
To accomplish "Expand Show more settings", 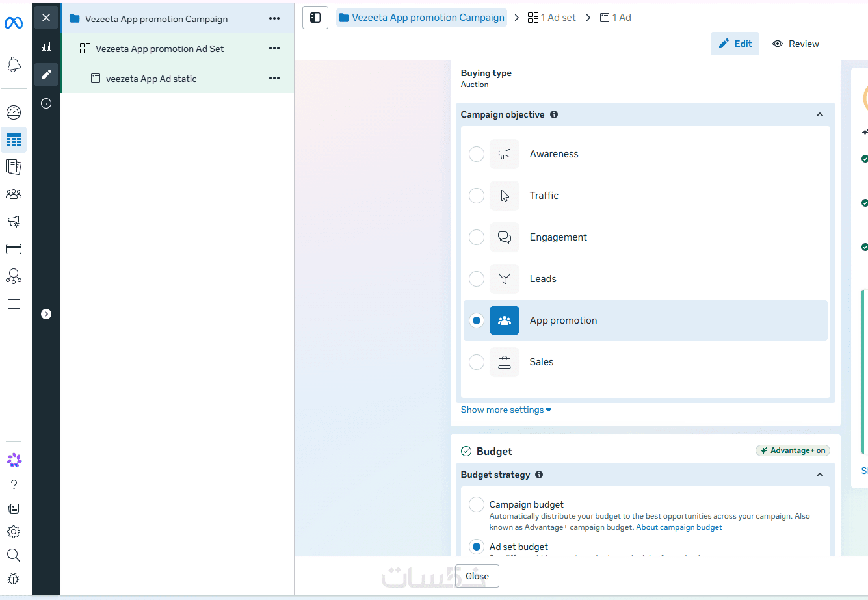I will click(506, 410).
